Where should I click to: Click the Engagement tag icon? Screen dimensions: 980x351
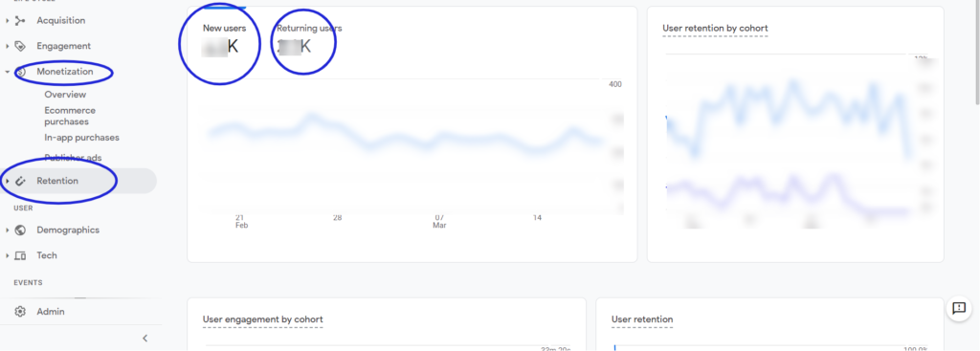click(x=20, y=46)
